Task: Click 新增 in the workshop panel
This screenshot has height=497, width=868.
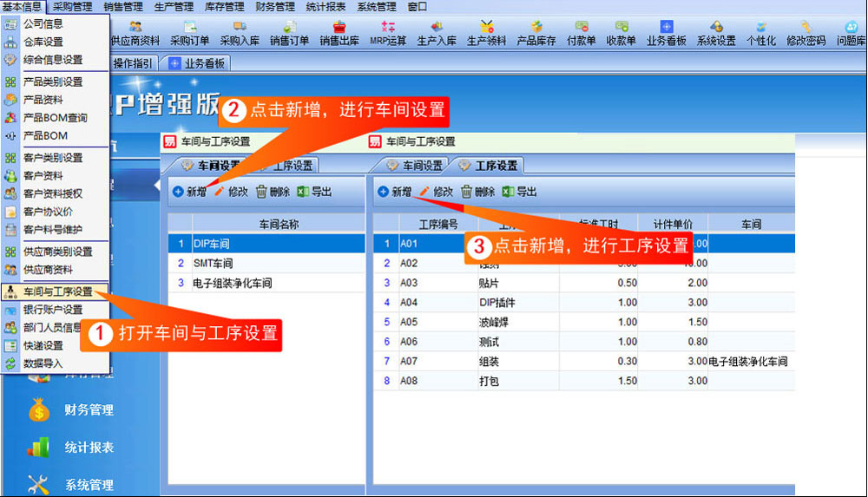Action: coord(190,192)
